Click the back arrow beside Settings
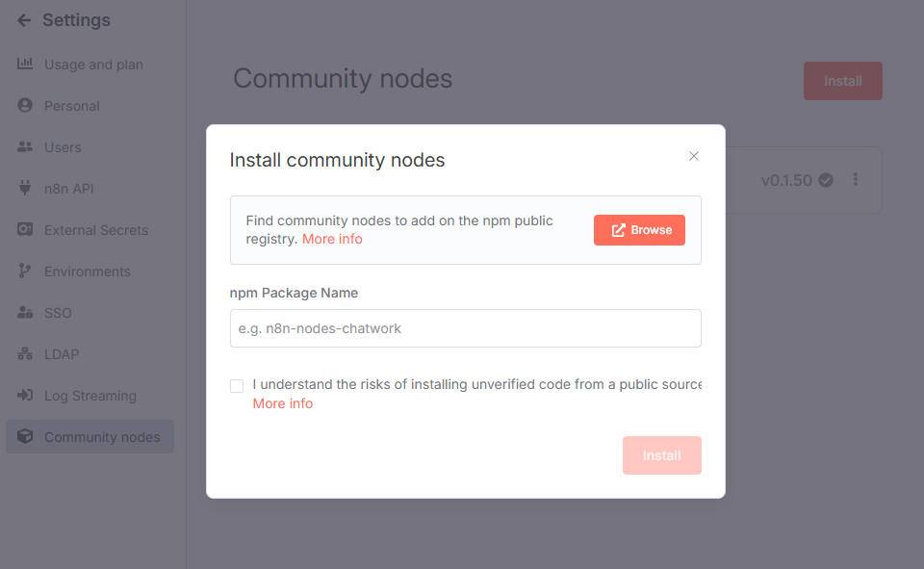The image size is (924, 569). [24, 20]
